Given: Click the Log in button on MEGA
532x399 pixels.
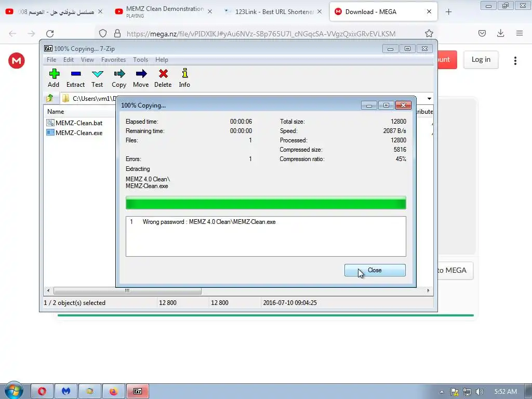Looking at the screenshot, I should [481, 60].
